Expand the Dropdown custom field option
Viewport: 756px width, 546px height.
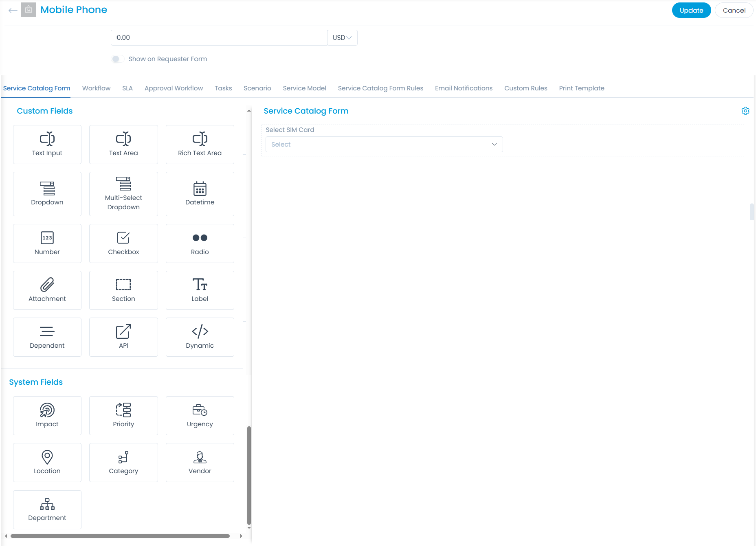click(x=47, y=194)
